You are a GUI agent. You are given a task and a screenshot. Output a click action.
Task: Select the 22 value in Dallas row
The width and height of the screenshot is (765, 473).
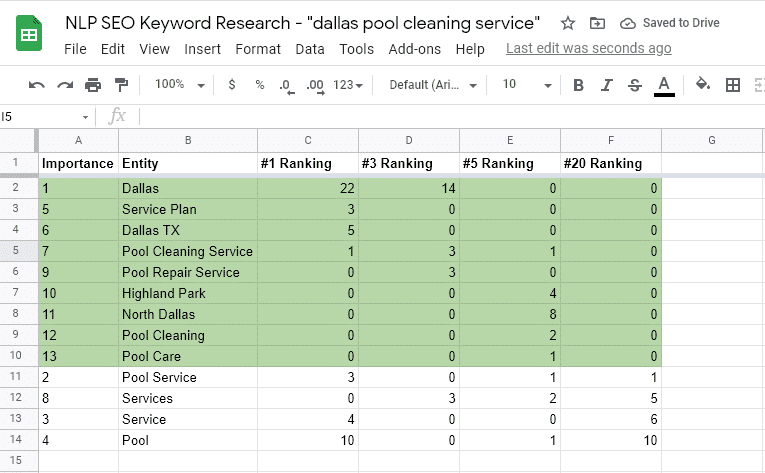click(308, 188)
